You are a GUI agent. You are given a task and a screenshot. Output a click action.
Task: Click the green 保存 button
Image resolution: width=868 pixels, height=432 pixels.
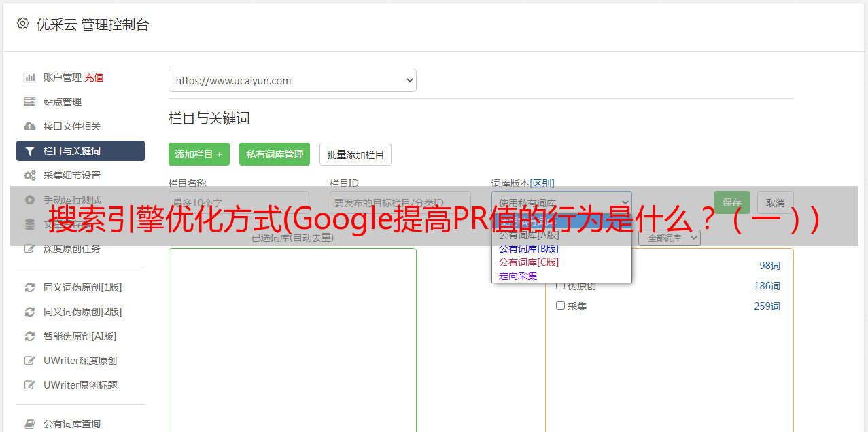(732, 202)
